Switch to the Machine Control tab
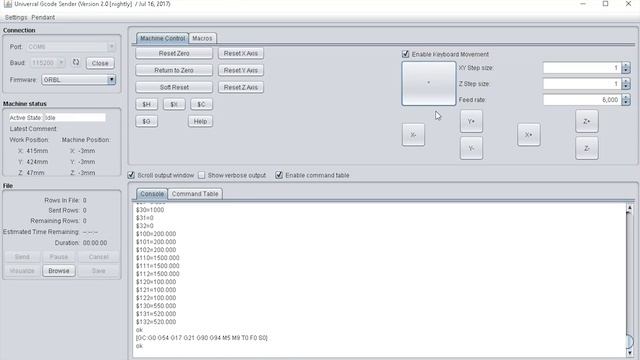 point(162,38)
